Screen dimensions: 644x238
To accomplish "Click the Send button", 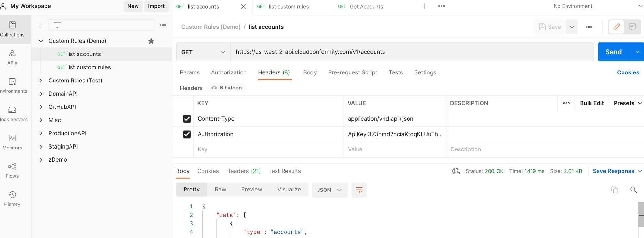I will [613, 52].
